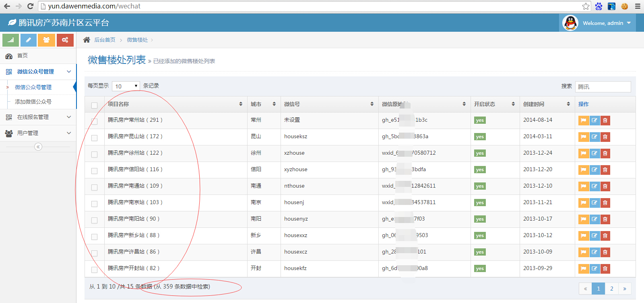Viewport: 644px width, 303px height.
Task: Click the orange users shortcut button
Action: pos(47,40)
